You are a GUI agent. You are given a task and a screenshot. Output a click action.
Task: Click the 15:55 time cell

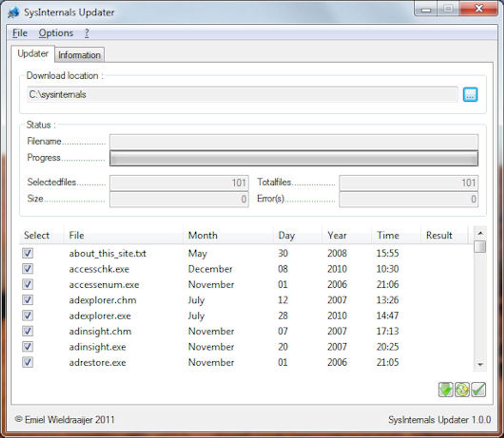388,253
